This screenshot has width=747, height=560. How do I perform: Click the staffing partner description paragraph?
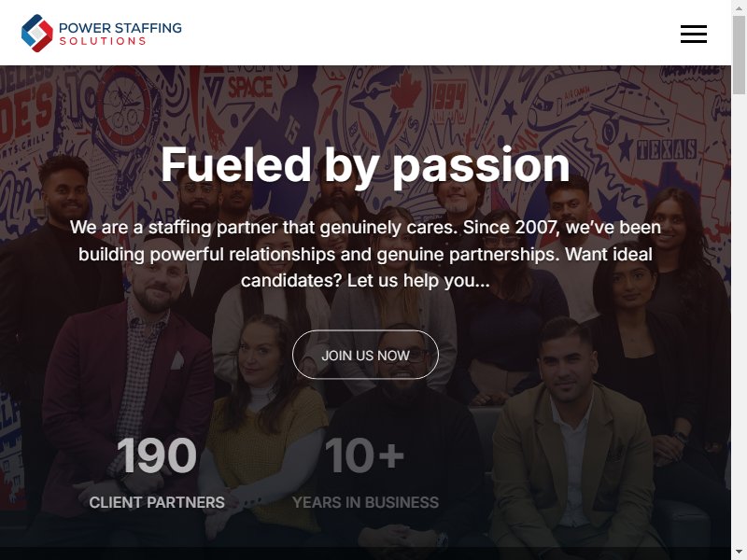365,254
